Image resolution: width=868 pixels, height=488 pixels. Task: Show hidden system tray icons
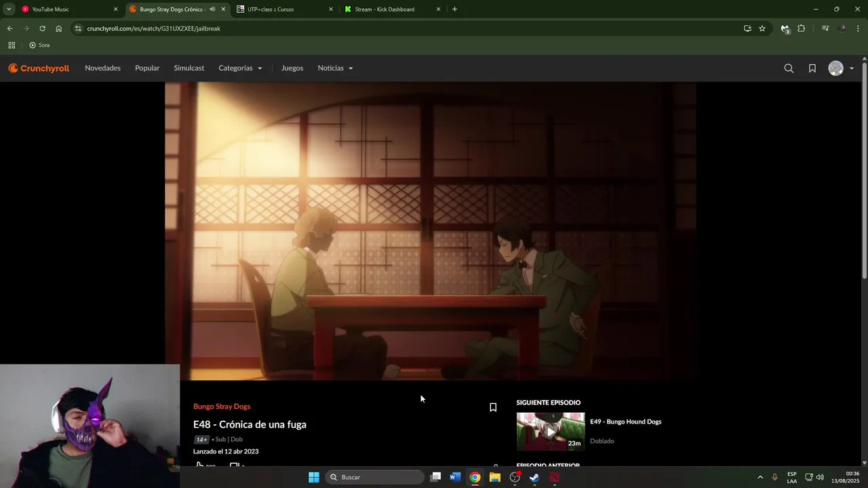(x=760, y=477)
